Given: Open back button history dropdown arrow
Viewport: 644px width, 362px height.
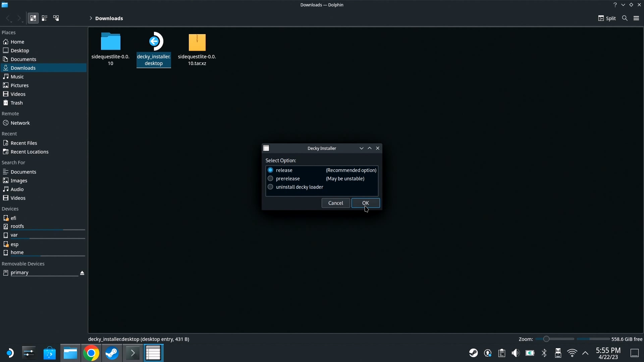Looking at the screenshot, I should pyautogui.click(x=12, y=22).
